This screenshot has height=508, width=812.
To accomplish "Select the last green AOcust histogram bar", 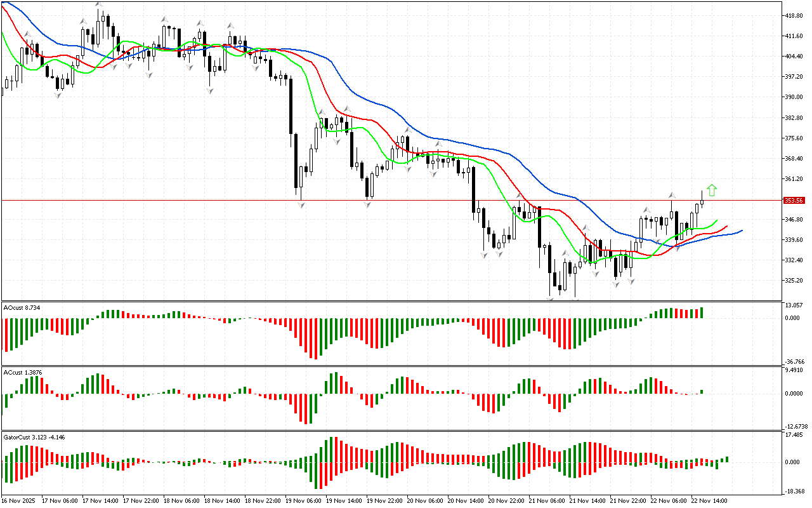I will [x=702, y=312].
